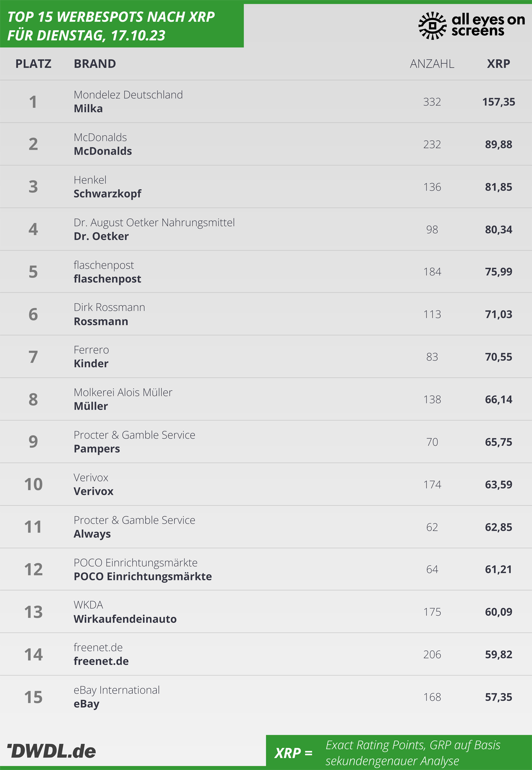
Task: Click Verivox XRP value 63,59
Action: [x=498, y=484]
